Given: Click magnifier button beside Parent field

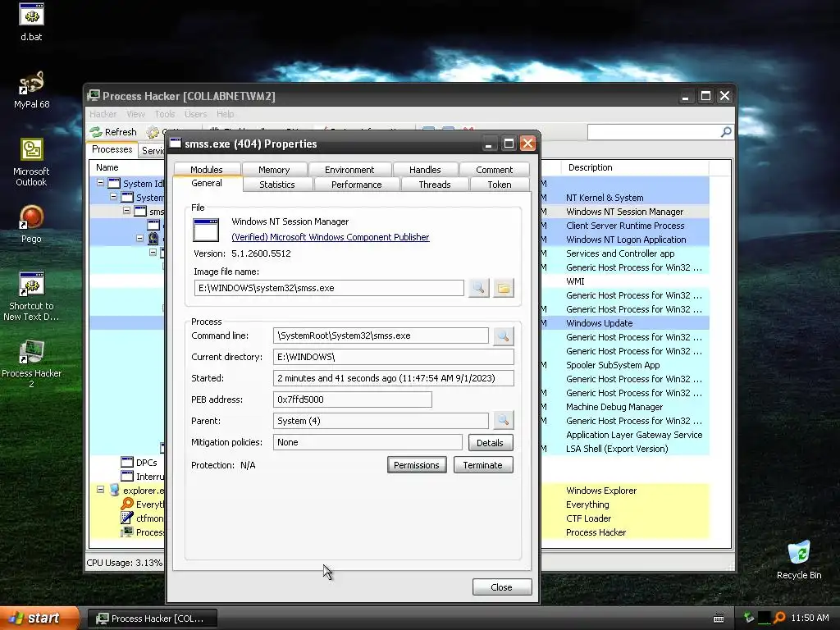Looking at the screenshot, I should click(503, 421).
